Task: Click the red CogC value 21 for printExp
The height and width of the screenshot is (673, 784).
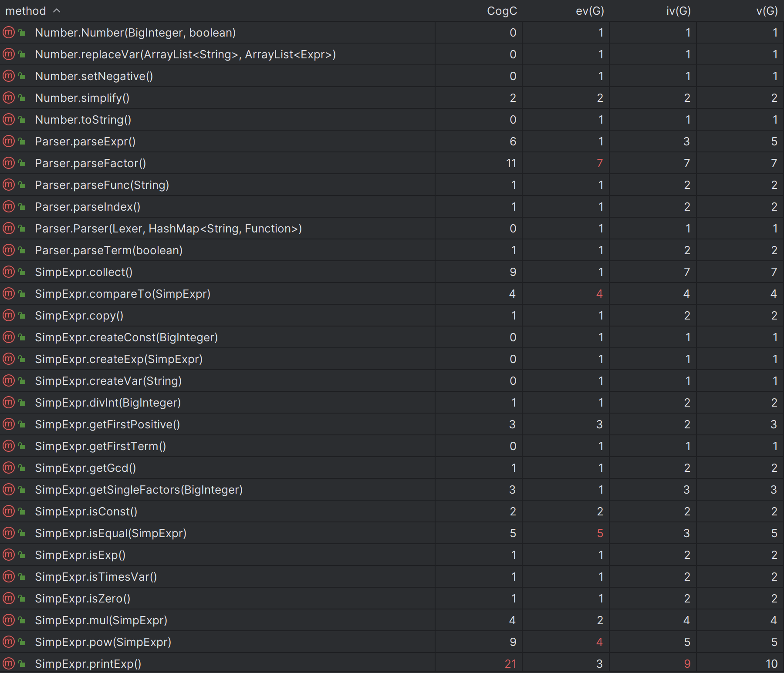Action: (x=510, y=663)
